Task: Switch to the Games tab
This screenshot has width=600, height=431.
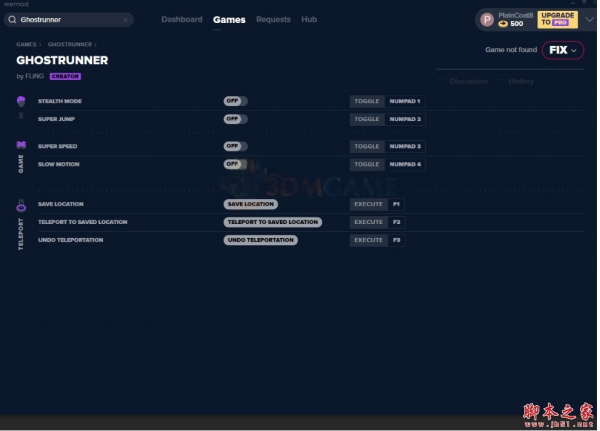Action: pyautogui.click(x=229, y=20)
